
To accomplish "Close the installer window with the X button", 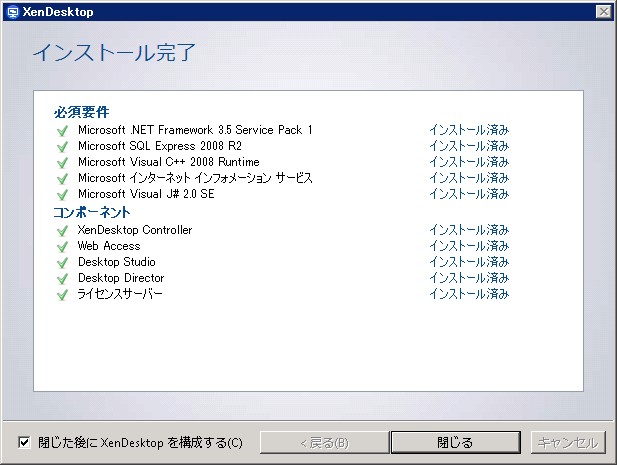I will (602, 11).
